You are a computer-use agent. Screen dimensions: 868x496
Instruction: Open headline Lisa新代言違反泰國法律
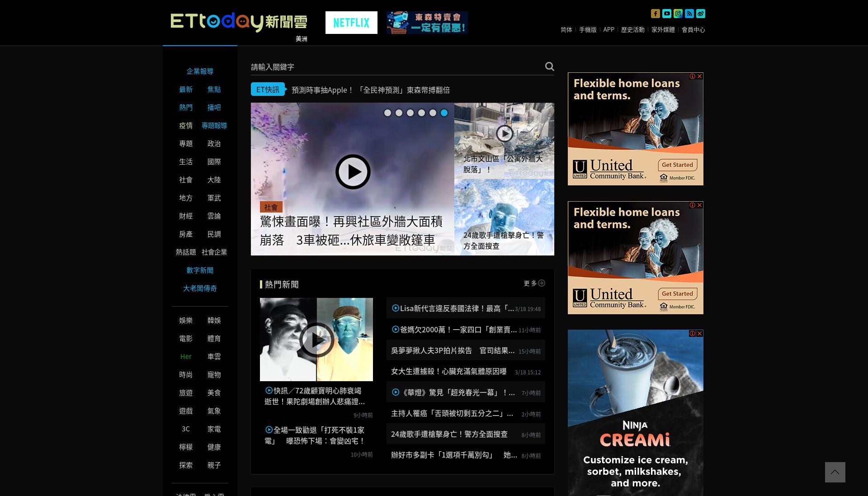pyautogui.click(x=457, y=308)
